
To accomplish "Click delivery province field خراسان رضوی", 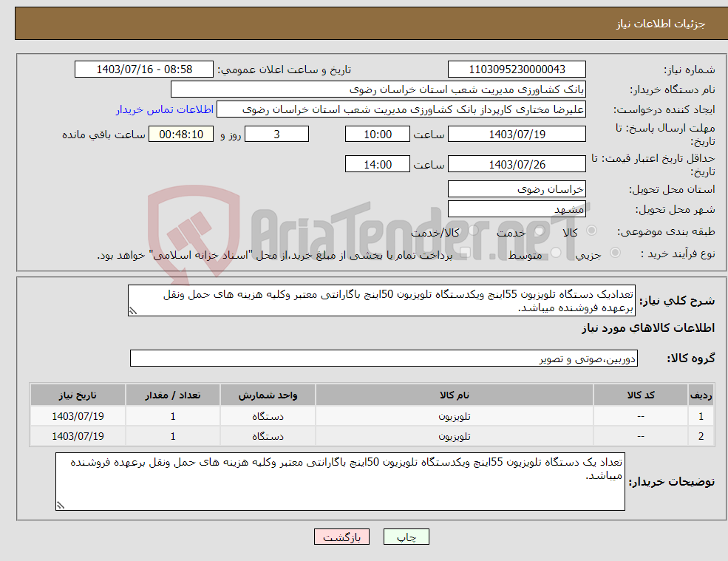I will click(x=517, y=189).
